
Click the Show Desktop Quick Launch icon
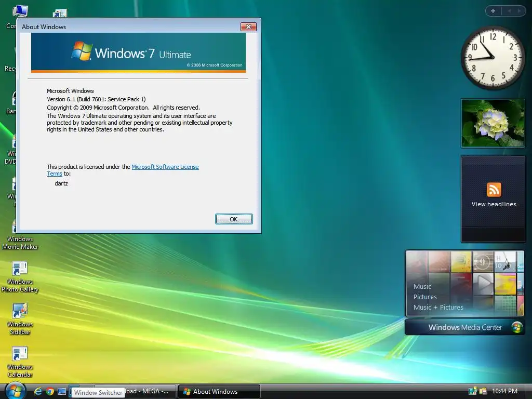coord(62,391)
